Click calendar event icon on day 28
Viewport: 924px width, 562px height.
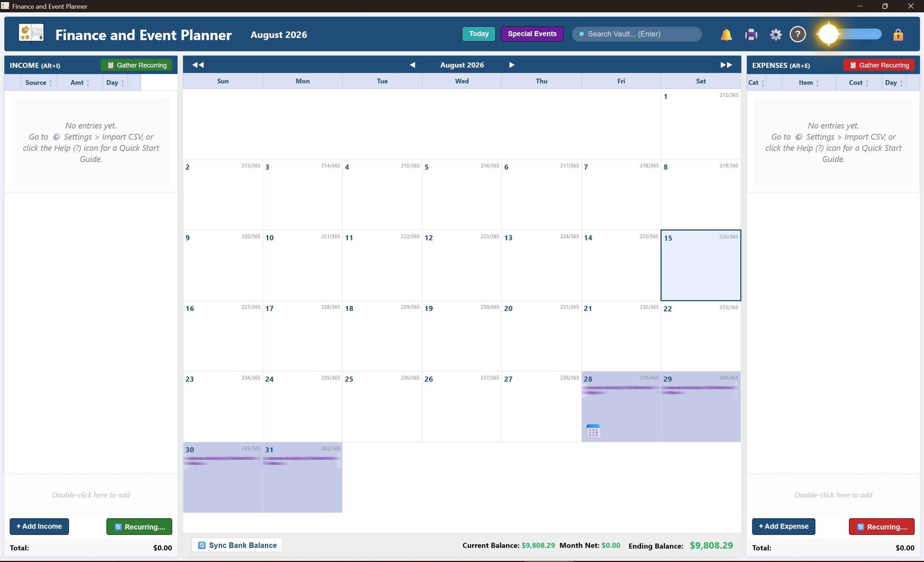pyautogui.click(x=593, y=430)
